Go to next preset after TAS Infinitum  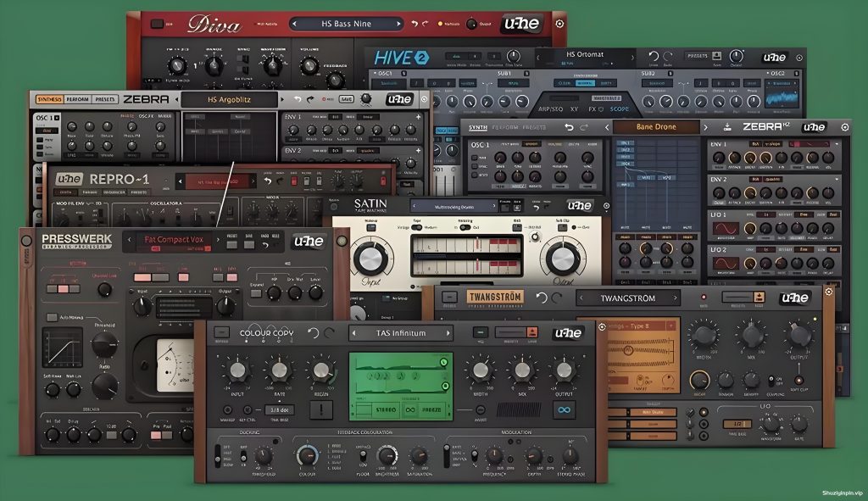[448, 333]
